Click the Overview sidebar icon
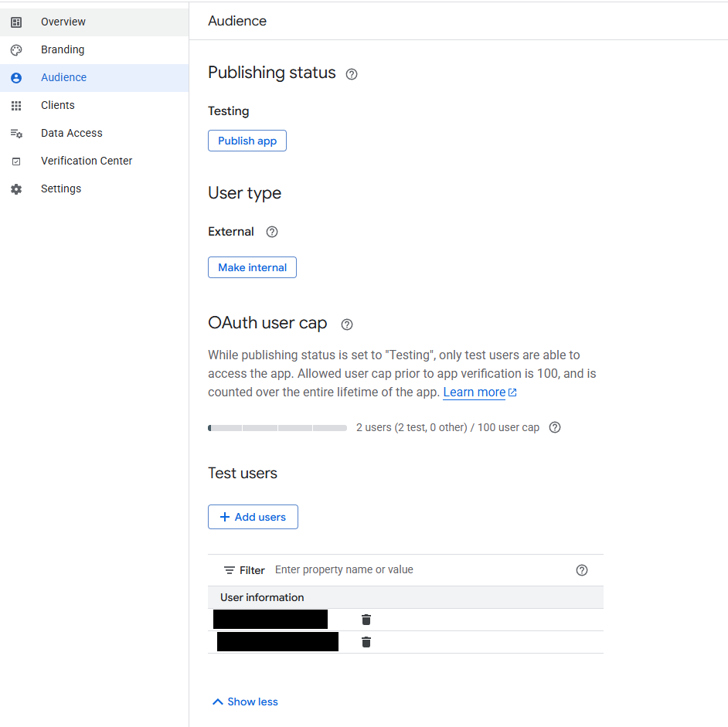The height and width of the screenshot is (727, 728). point(16,22)
